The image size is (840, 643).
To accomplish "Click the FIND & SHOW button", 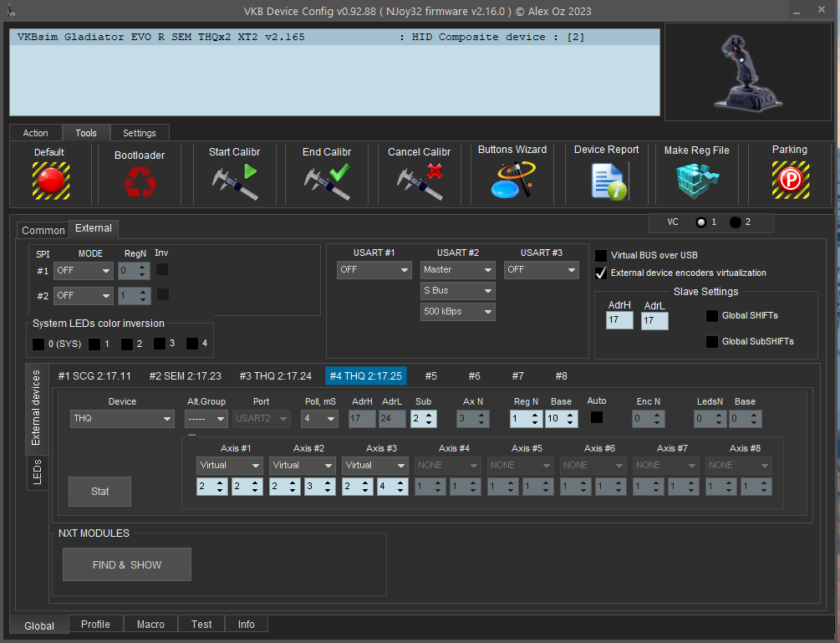I will click(x=127, y=564).
